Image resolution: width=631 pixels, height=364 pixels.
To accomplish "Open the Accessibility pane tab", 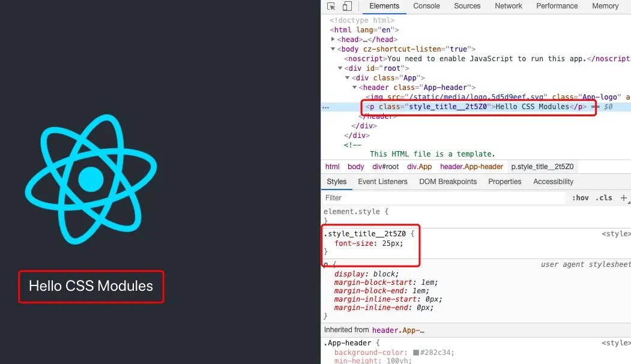I will pos(554,182).
